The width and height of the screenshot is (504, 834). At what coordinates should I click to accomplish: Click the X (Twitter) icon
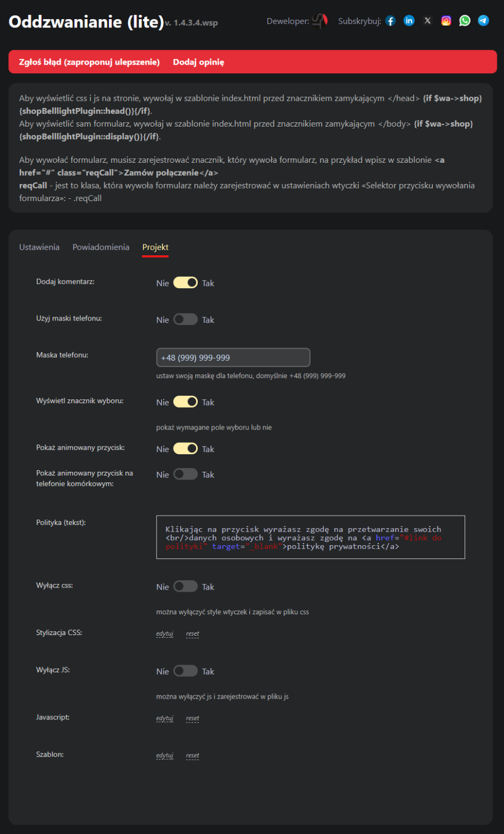click(427, 21)
